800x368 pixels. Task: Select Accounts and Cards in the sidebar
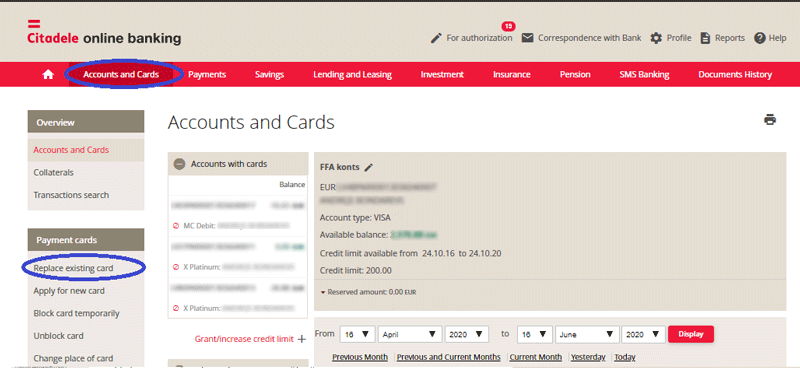tap(86, 150)
